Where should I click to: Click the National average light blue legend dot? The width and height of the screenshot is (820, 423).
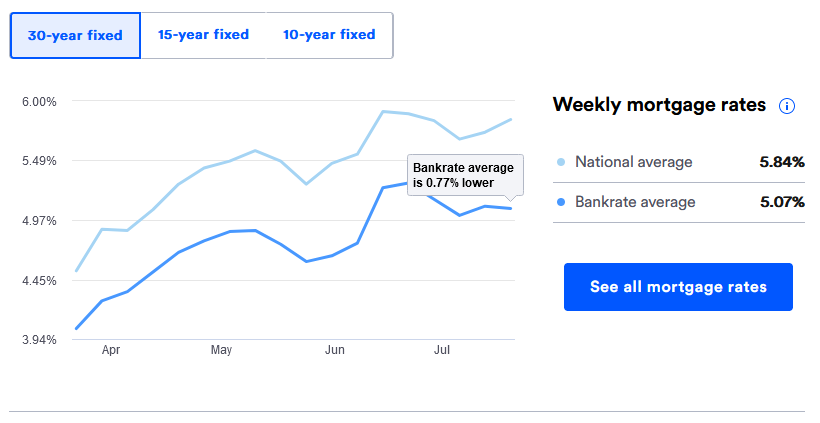[561, 162]
